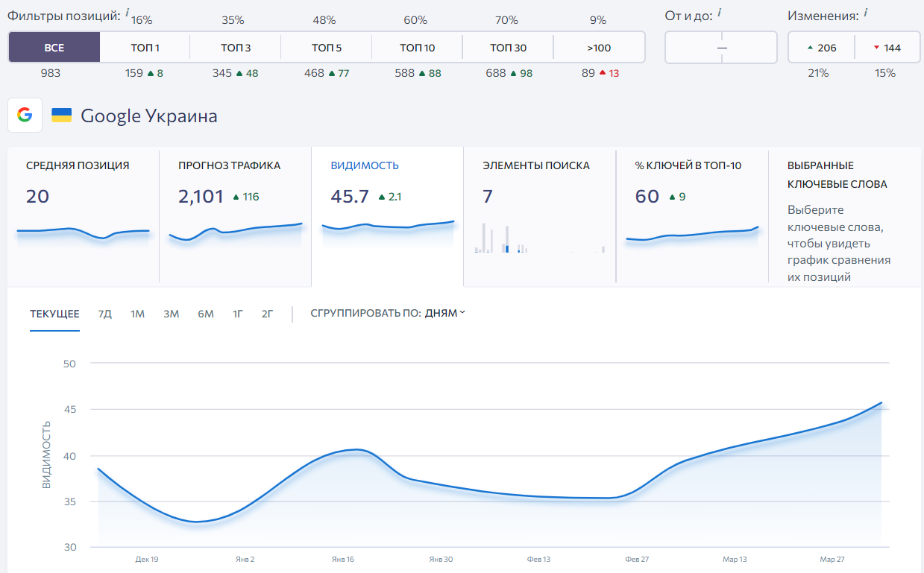
Task: Filter by increased positions 206
Action: (x=821, y=48)
